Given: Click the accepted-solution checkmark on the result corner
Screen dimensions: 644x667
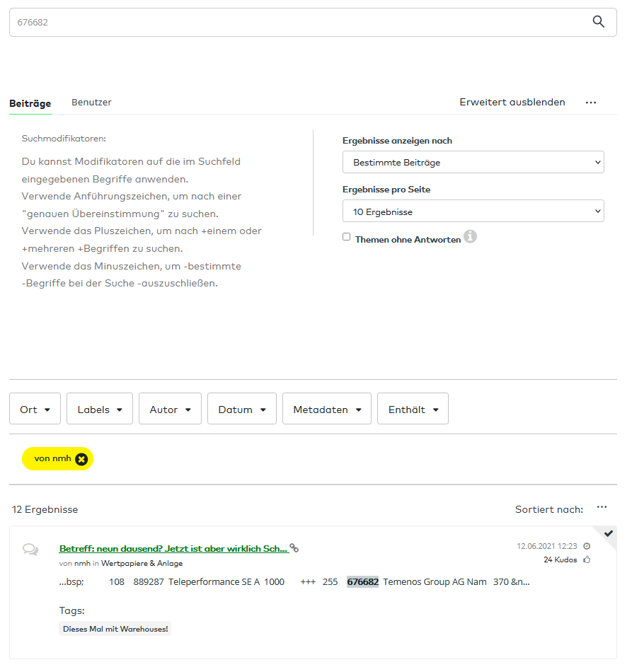Looking at the screenshot, I should (609, 533).
